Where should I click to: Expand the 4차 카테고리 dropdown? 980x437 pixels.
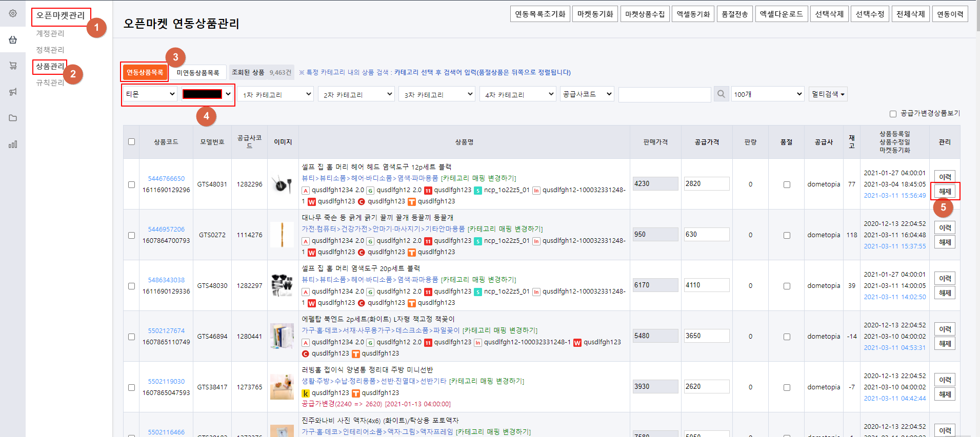pos(517,94)
